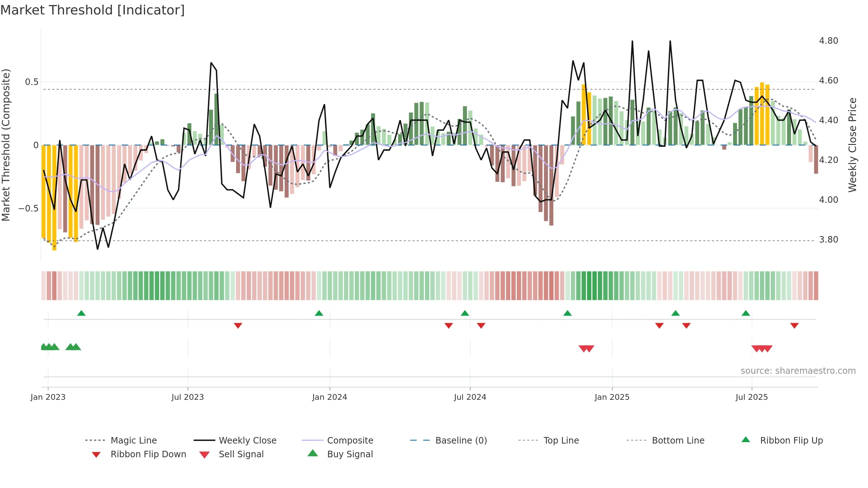Toggle the Magic Line legend entry

(x=121, y=440)
